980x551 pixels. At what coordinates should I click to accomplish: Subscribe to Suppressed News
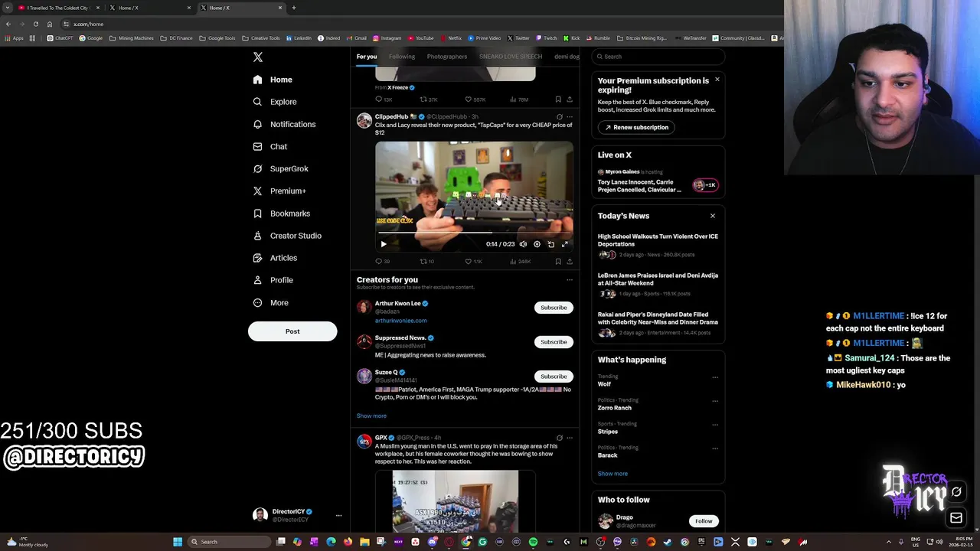tap(554, 342)
